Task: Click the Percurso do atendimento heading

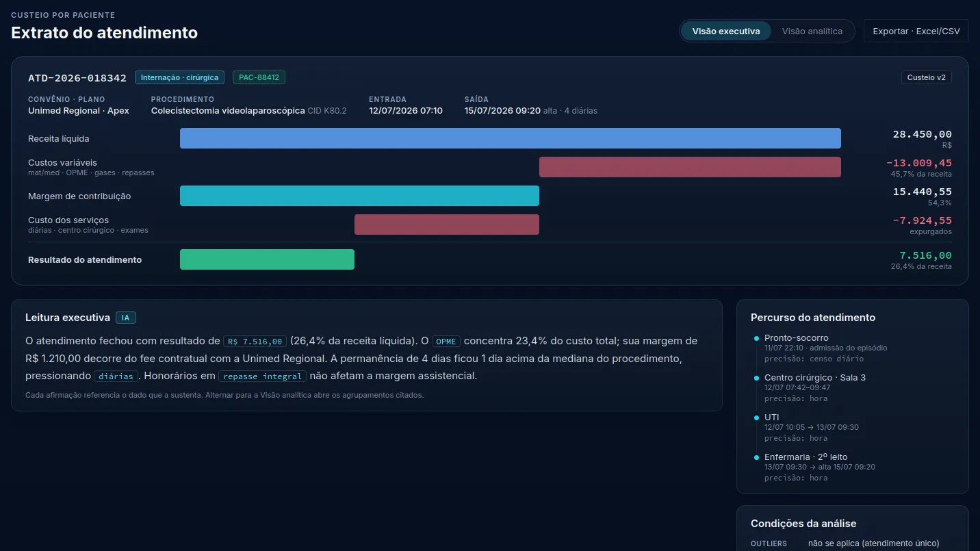Action: tap(813, 318)
